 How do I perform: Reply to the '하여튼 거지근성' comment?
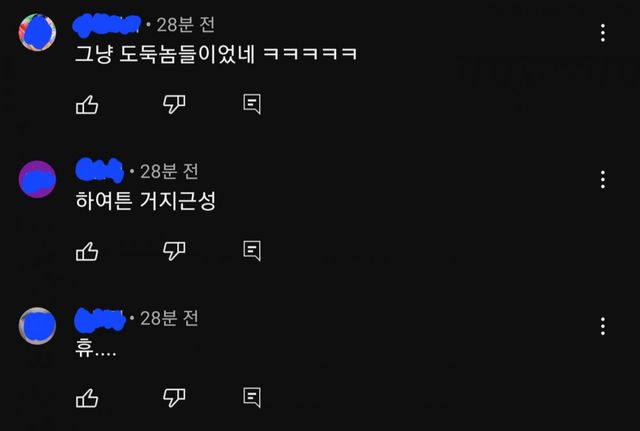(252, 251)
